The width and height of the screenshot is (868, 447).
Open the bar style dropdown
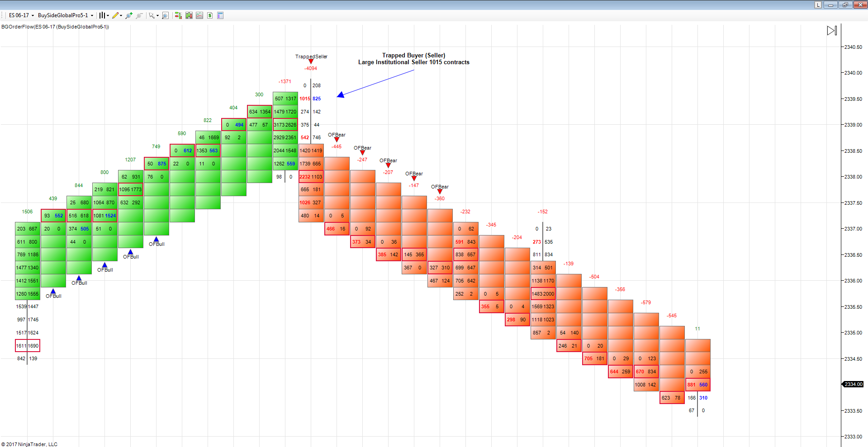point(104,15)
